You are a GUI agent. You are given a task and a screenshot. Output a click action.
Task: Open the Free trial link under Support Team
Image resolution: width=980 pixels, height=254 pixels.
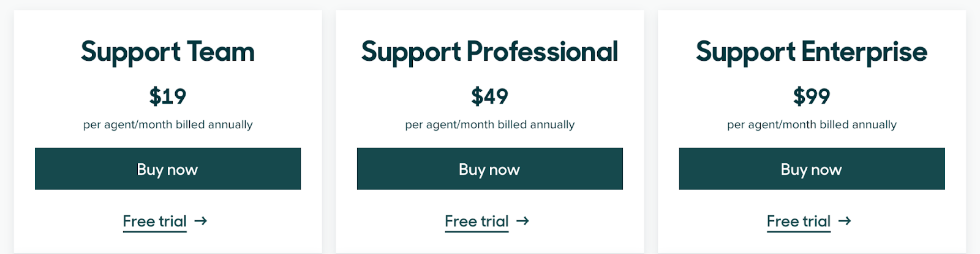coord(155,221)
